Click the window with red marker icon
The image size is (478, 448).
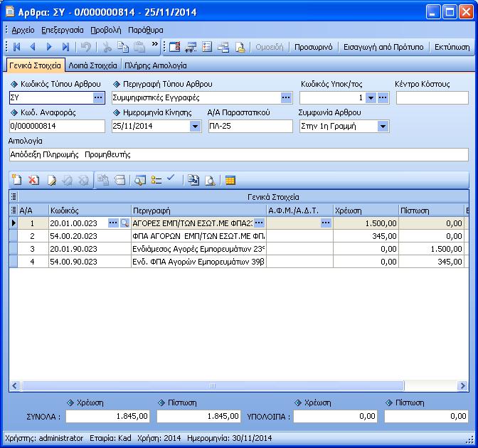[x=175, y=47]
